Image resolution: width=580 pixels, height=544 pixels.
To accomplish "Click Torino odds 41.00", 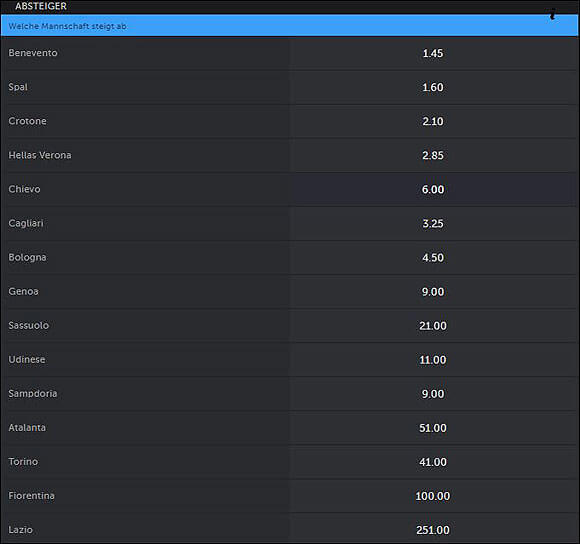I will pyautogui.click(x=433, y=462).
